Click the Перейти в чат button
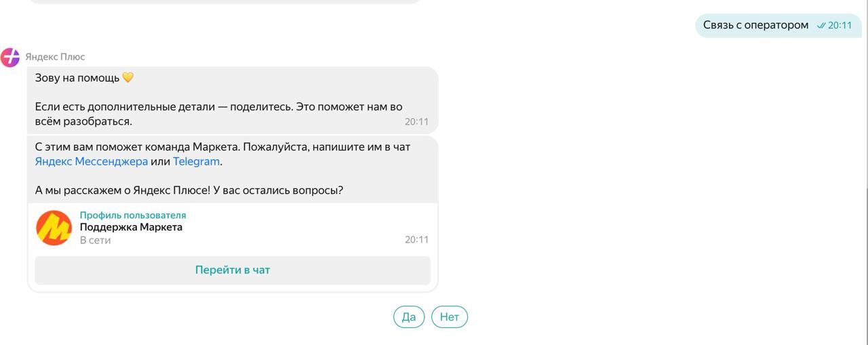Viewport: 868px width, 345px height. pyautogui.click(x=233, y=270)
